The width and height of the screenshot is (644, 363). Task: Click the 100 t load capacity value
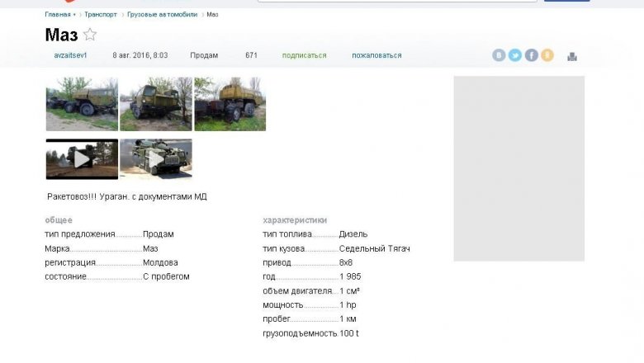pyautogui.click(x=349, y=333)
